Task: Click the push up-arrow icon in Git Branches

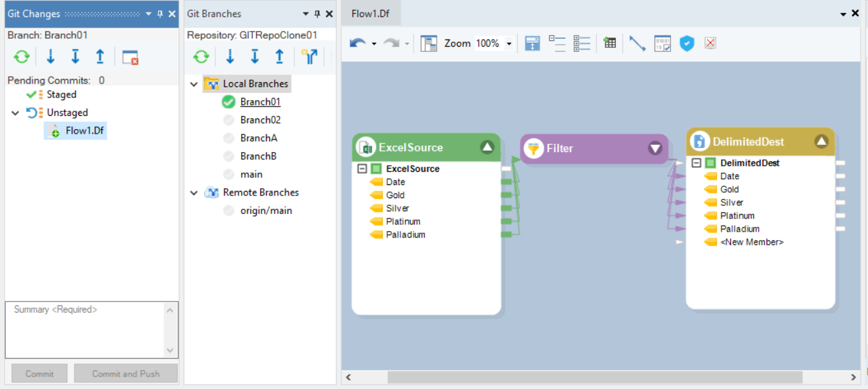Action: [x=279, y=57]
